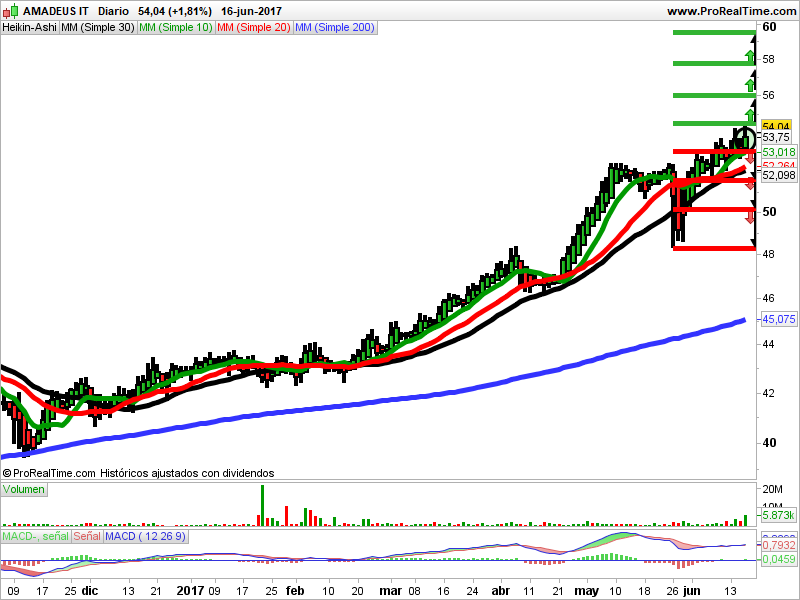Click the Diario timeframe text
This screenshot has width=800, height=600.
pos(113,11)
